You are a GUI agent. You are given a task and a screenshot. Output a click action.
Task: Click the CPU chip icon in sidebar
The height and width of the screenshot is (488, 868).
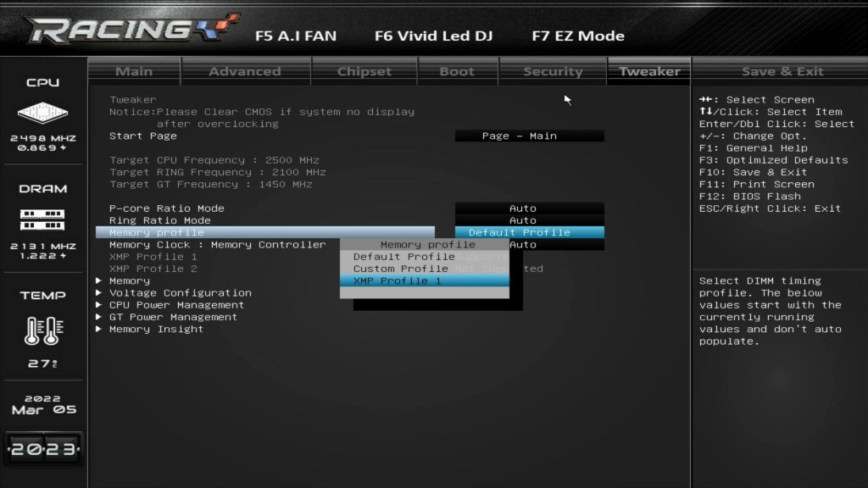[42, 113]
